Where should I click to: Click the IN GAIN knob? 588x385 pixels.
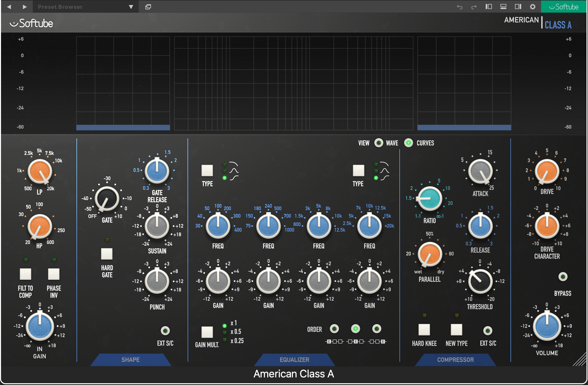[40, 326]
